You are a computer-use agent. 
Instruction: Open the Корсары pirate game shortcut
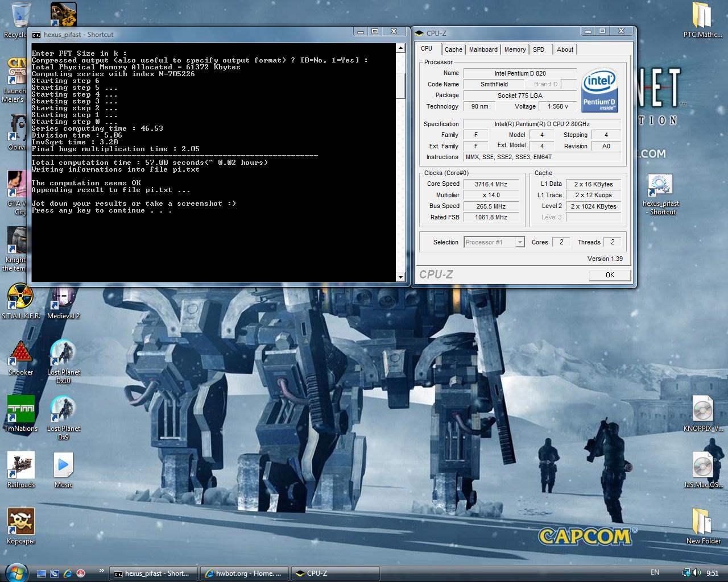click(20, 526)
